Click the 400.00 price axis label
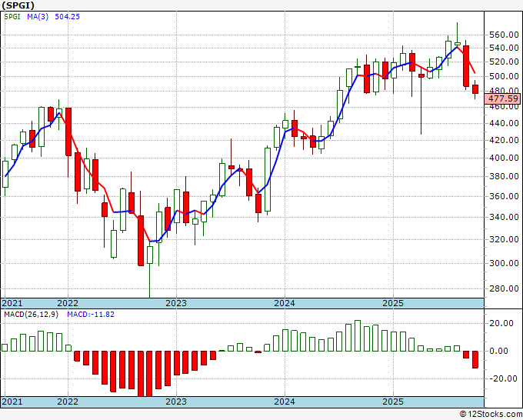The width and height of the screenshot is (523, 420). 504,158
